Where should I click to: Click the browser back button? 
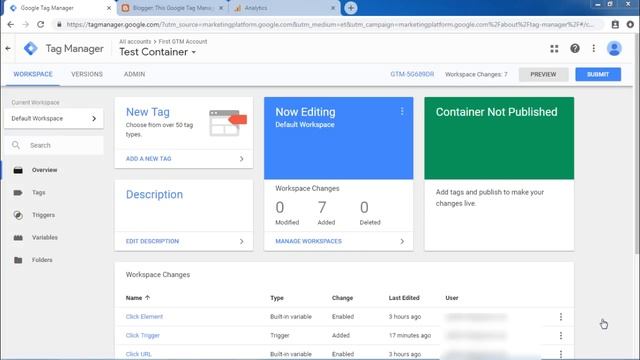[11, 24]
